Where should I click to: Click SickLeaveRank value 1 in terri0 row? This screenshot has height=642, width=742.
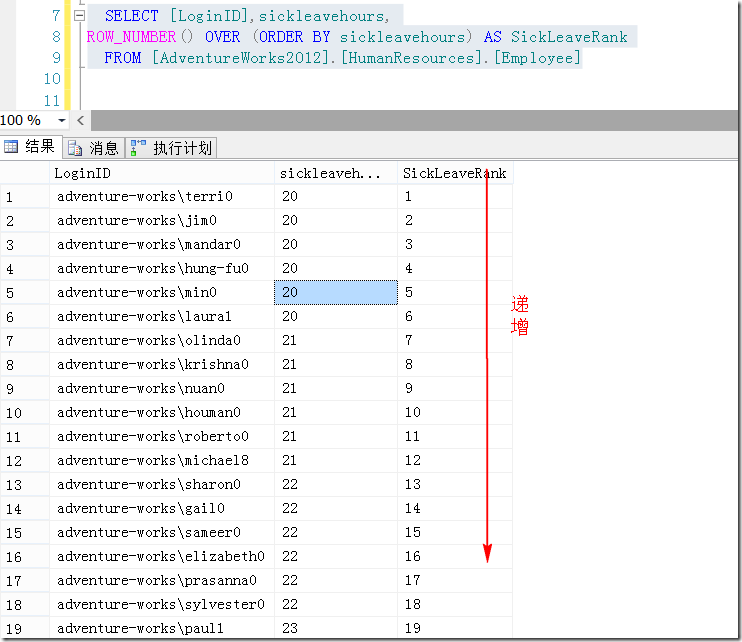tap(455, 196)
